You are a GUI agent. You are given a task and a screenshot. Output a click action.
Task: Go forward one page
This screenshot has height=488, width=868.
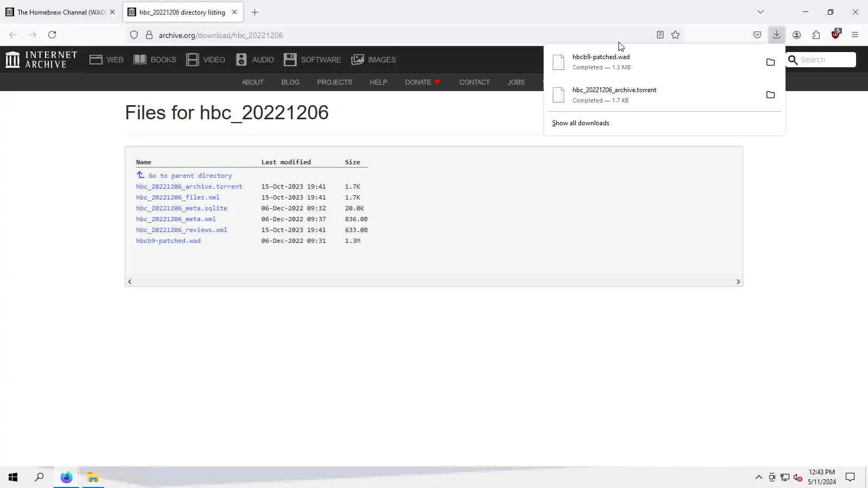33,35
